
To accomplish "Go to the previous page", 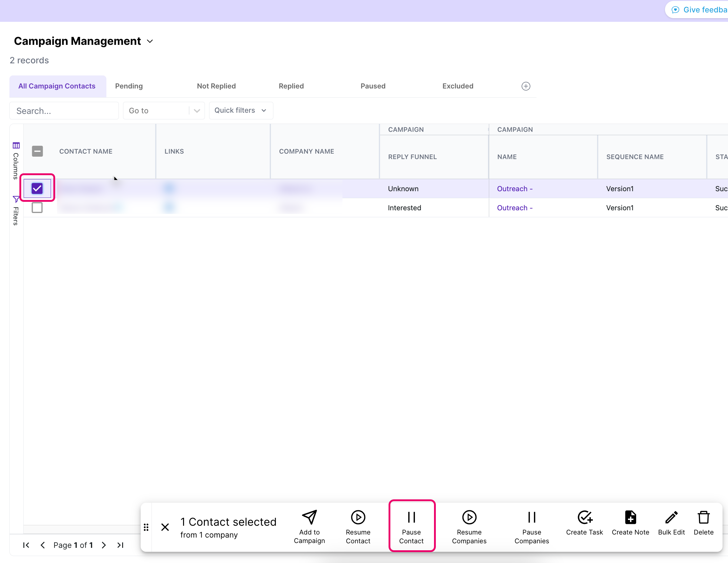I will click(43, 545).
